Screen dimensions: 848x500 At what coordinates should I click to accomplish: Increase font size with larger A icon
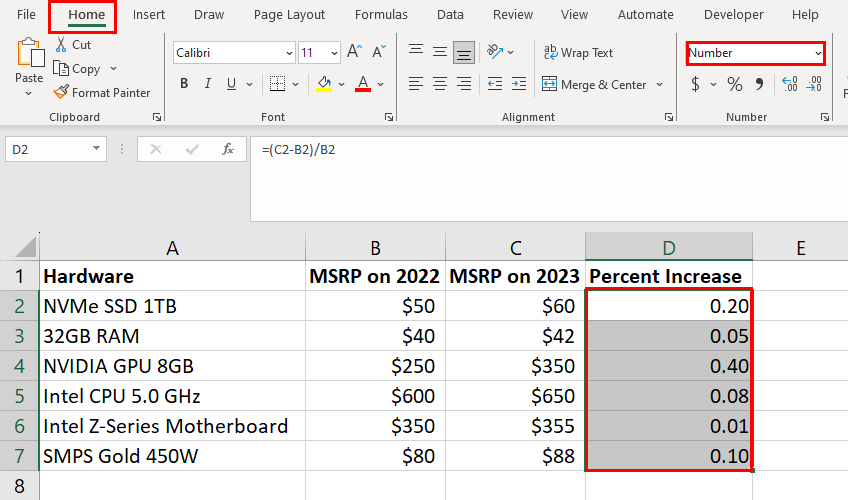point(354,52)
